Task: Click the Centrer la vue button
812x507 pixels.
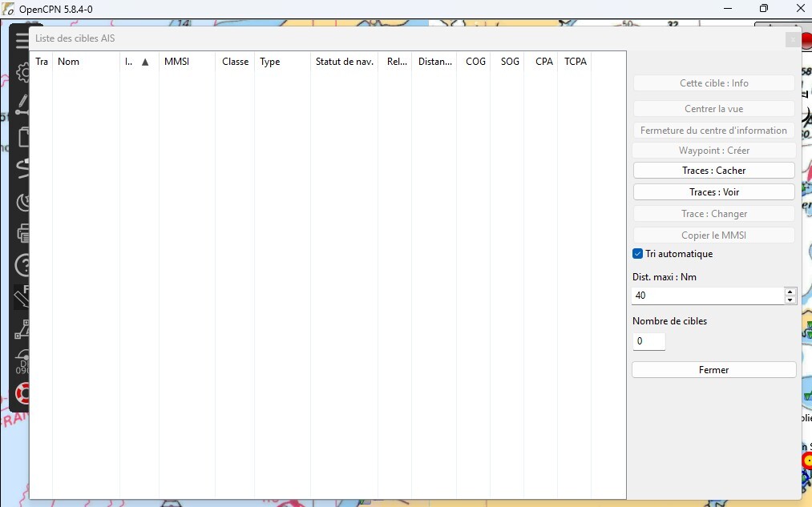Action: tap(713, 109)
